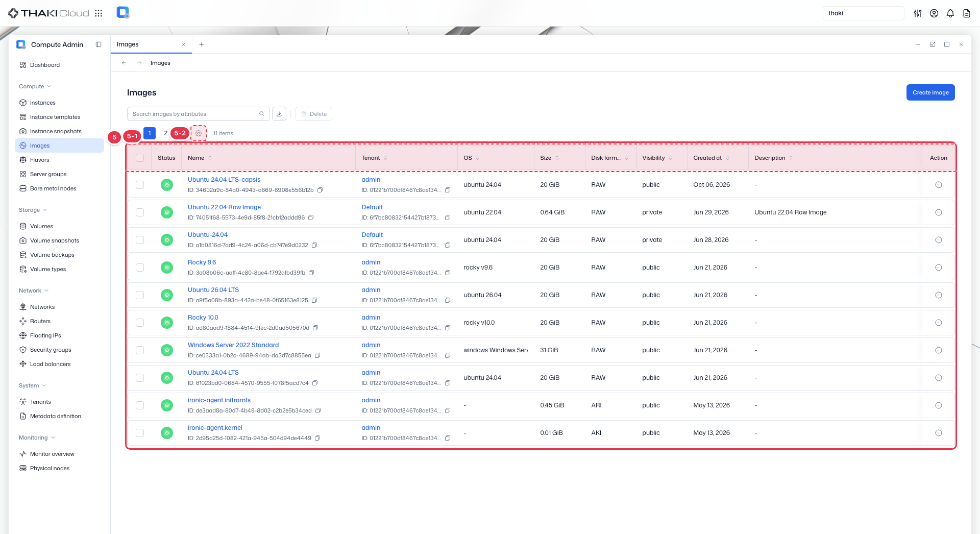
Task: Open action menu for Ubuntu 22.04 Raw Image
Action: point(938,212)
